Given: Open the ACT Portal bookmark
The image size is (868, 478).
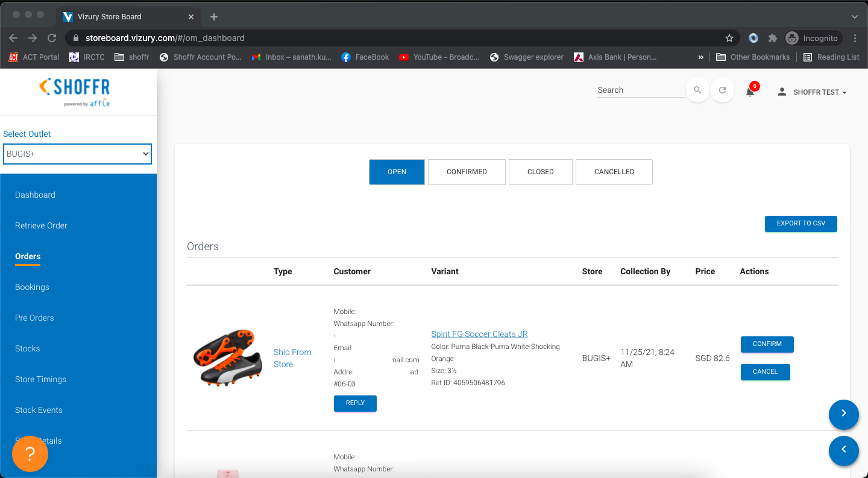Looking at the screenshot, I should pyautogui.click(x=34, y=57).
